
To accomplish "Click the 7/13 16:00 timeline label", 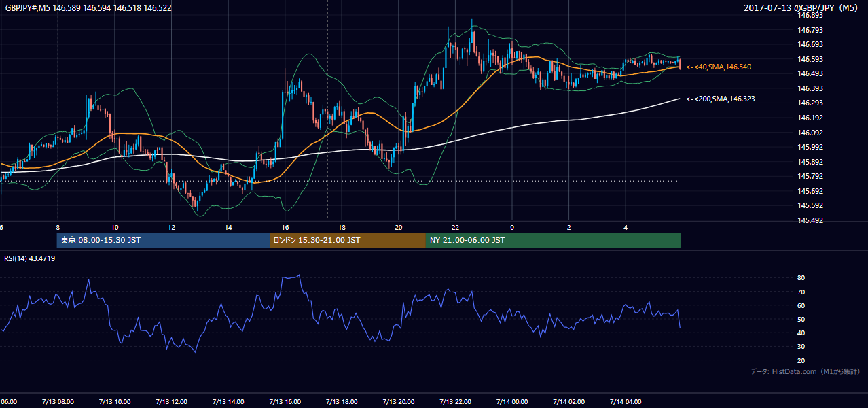I will [285, 401].
